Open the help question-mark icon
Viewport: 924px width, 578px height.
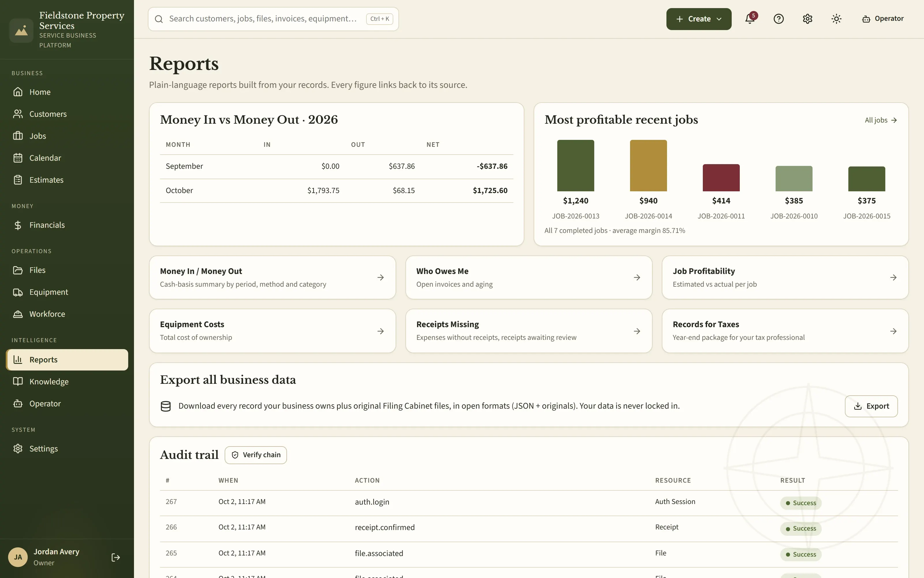[778, 19]
